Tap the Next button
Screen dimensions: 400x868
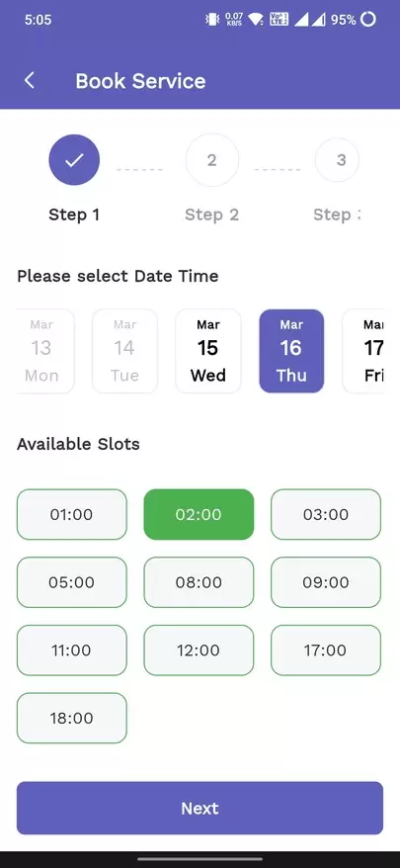pos(200,809)
